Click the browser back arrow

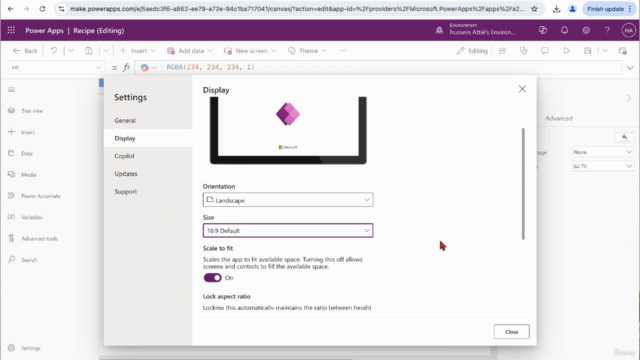(11, 9)
